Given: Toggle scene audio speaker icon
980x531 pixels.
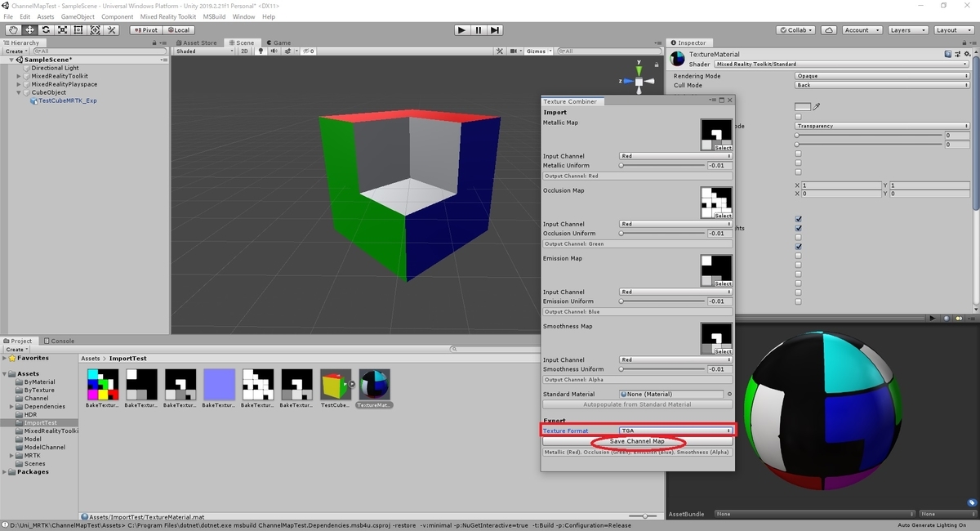Looking at the screenshot, I should (274, 51).
